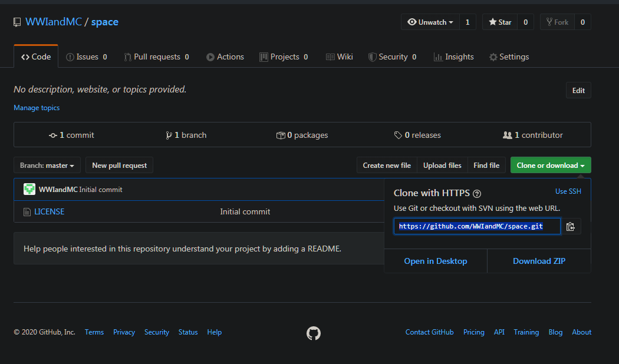This screenshot has width=619, height=364.
Task: View the 1 commit history link
Action: (71, 135)
